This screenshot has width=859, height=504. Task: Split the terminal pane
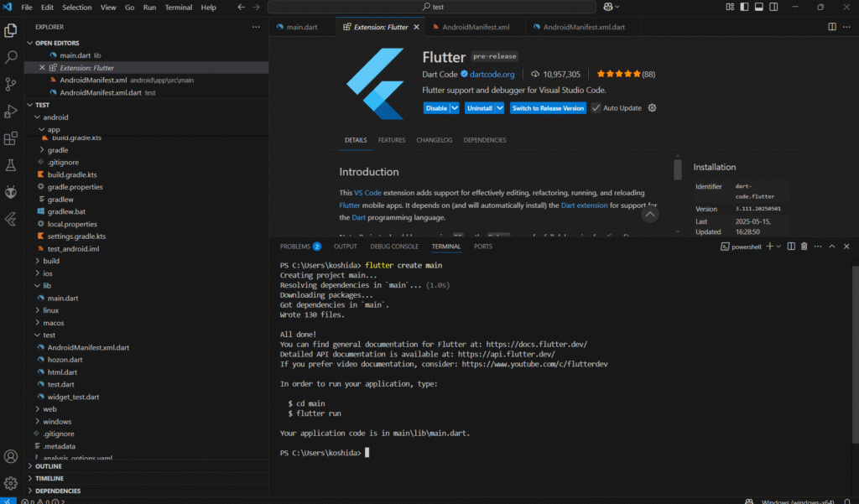(791, 247)
